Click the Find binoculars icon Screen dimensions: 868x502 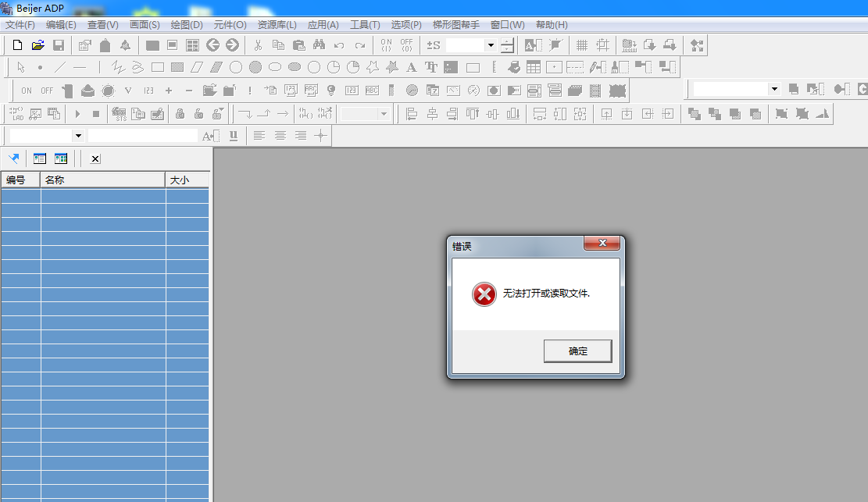pyautogui.click(x=319, y=45)
